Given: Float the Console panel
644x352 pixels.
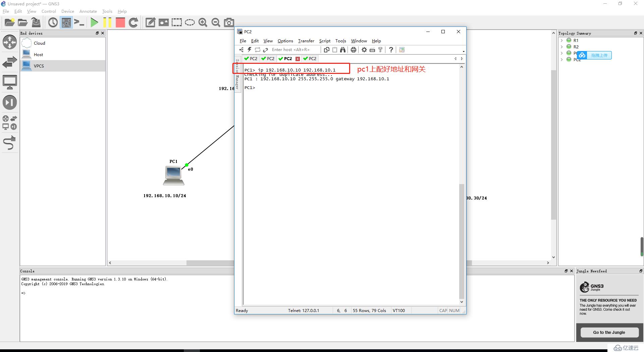Looking at the screenshot, I should point(566,271).
